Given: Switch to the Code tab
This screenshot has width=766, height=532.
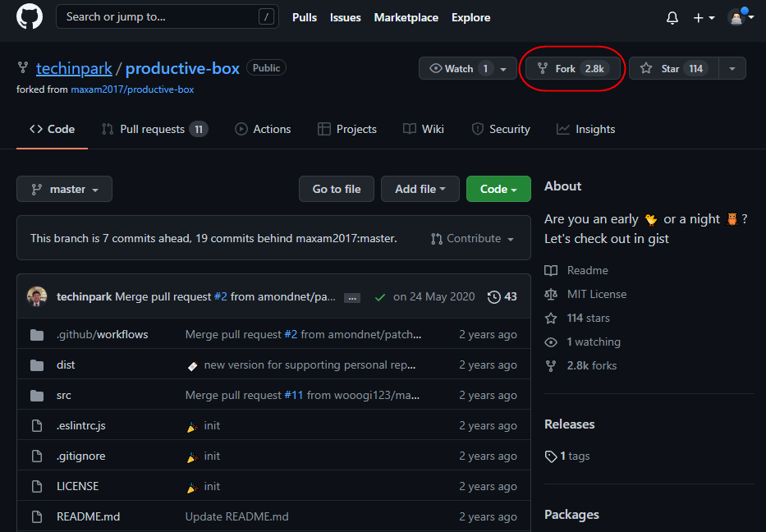Looking at the screenshot, I should [x=52, y=130].
